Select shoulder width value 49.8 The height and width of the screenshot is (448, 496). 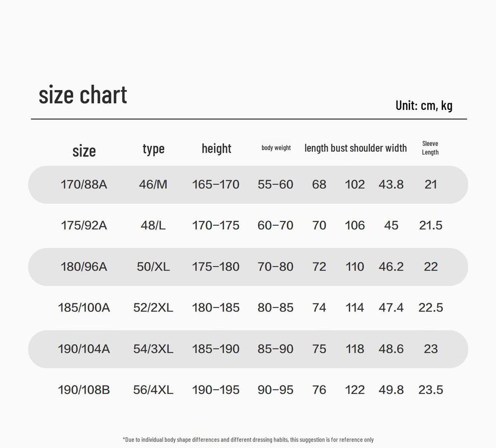tap(391, 390)
